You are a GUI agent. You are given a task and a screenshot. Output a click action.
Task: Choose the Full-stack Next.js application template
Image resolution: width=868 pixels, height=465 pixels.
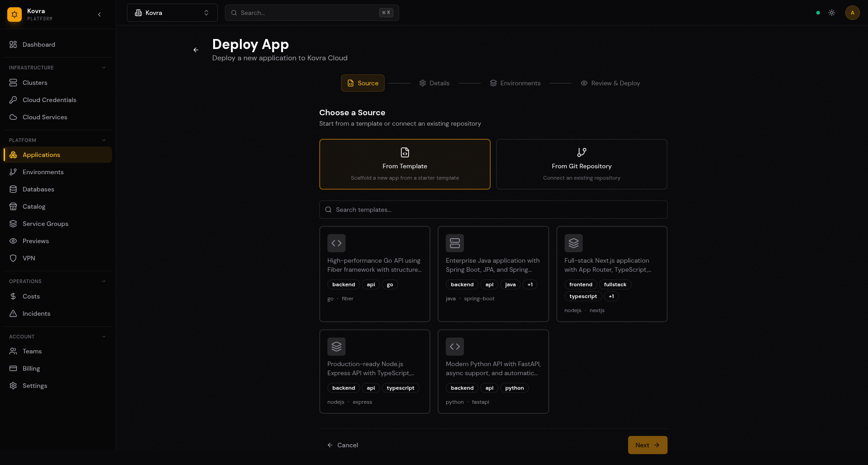[612, 274]
